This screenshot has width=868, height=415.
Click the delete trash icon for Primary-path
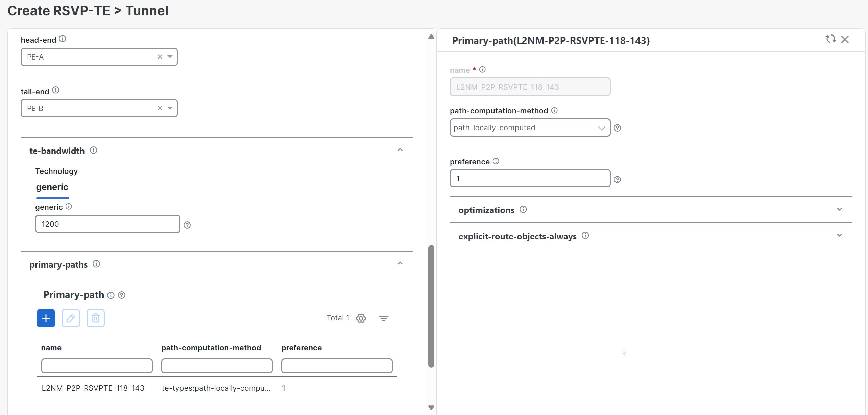tap(96, 318)
